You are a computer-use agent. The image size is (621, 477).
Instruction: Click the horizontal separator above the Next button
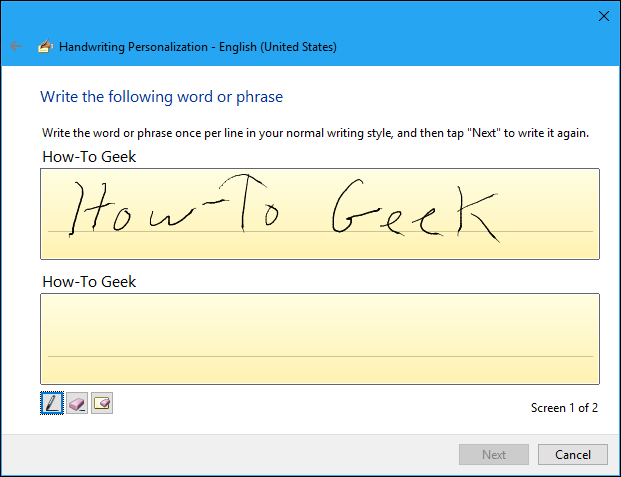point(310,434)
